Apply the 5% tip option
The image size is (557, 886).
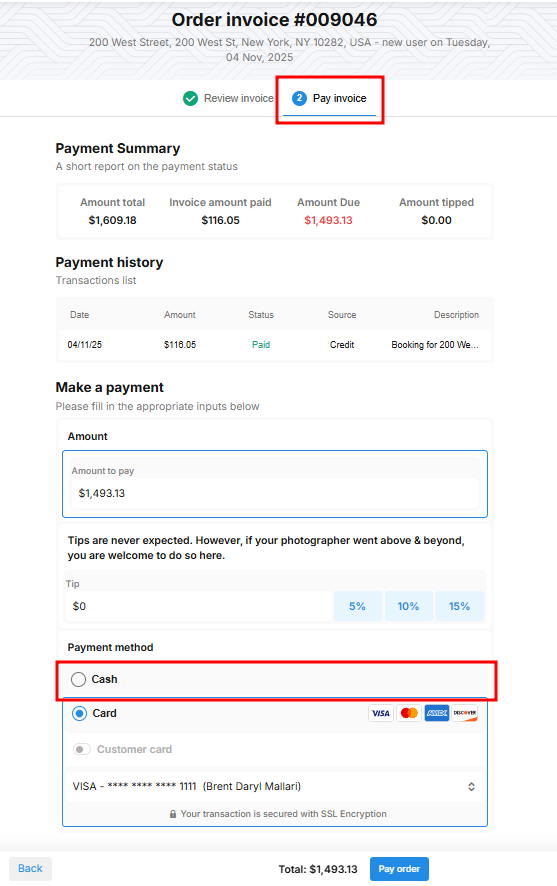[358, 606]
